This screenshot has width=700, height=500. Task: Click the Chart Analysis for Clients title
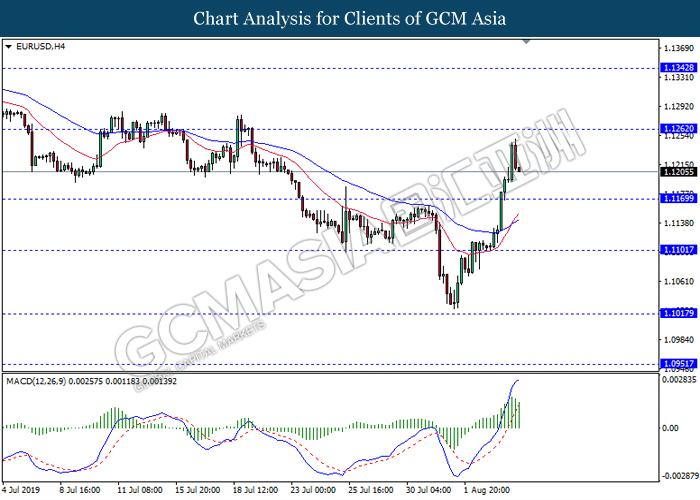[350, 18]
